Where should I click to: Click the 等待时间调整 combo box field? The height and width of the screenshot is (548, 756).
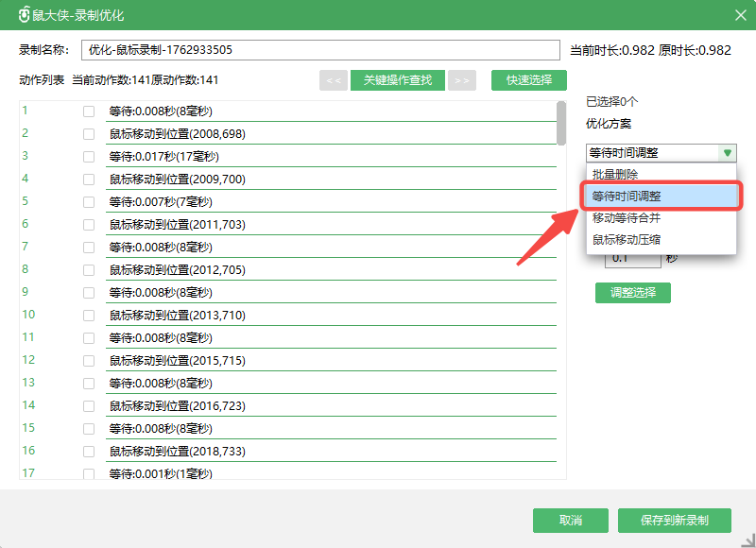tap(650, 153)
